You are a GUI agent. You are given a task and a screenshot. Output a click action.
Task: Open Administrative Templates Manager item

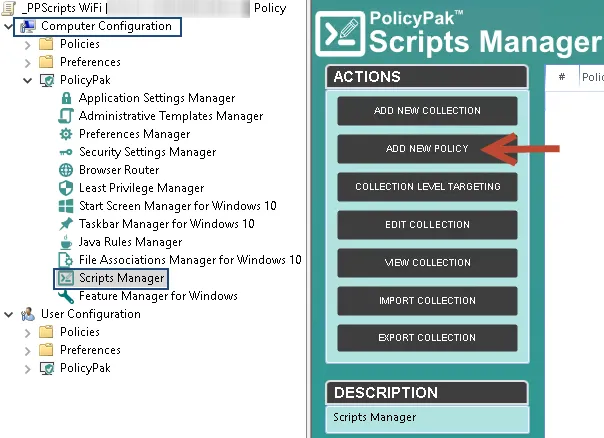click(170, 116)
